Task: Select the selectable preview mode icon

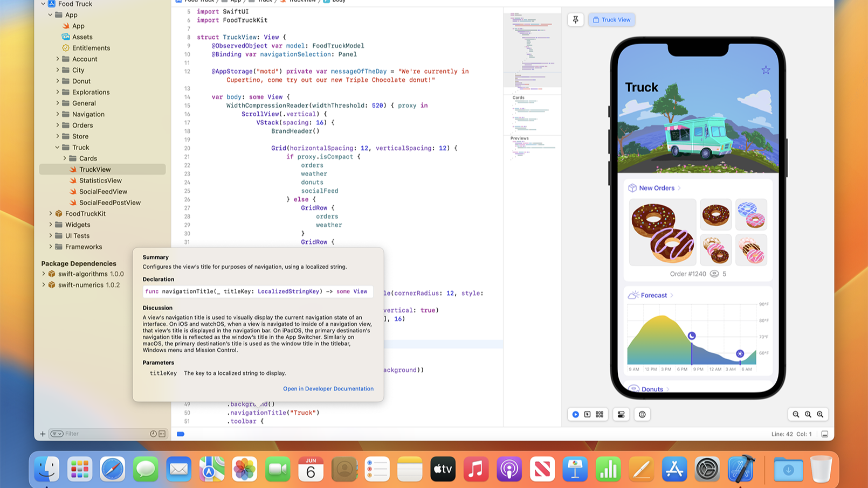Action: (587, 414)
